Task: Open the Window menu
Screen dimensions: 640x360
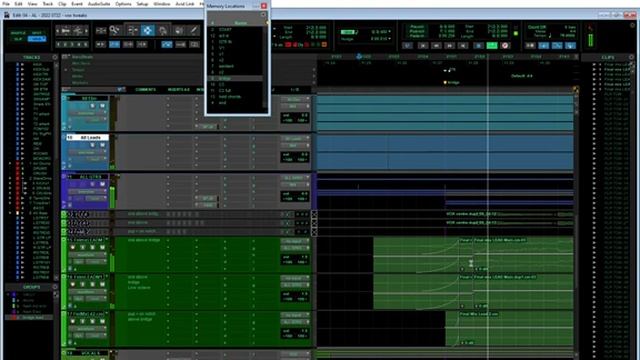Action: point(162,4)
